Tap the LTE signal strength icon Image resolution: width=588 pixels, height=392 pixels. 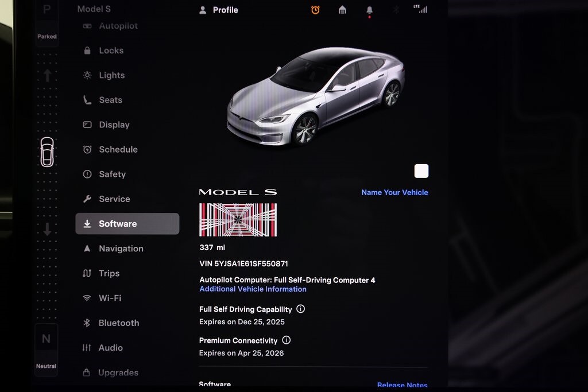tap(421, 9)
